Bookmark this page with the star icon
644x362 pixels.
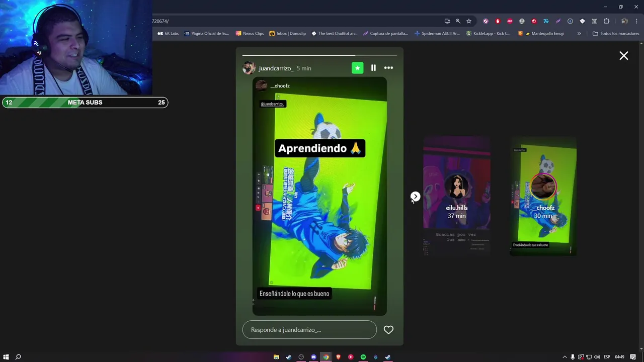469,21
